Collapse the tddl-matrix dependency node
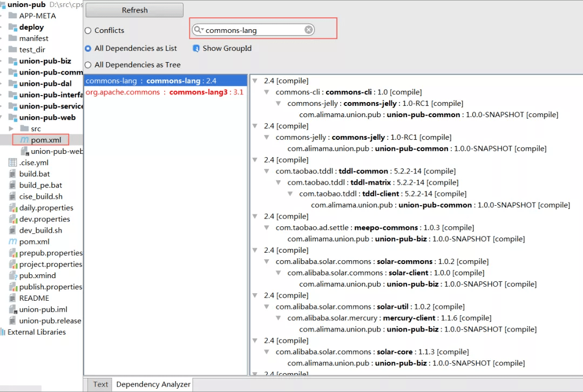This screenshot has width=583, height=392. (279, 183)
